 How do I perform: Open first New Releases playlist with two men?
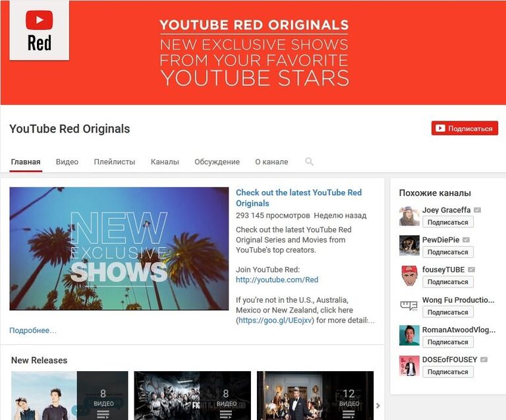(x=70, y=396)
